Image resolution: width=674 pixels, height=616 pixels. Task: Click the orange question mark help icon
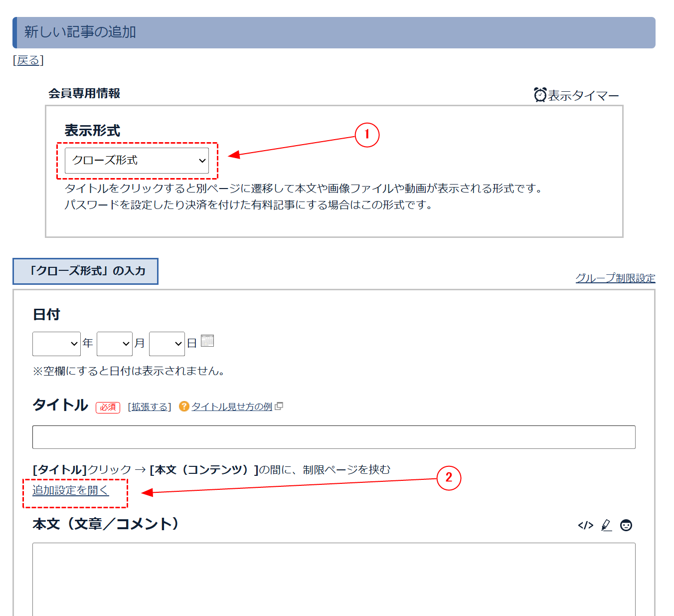pyautogui.click(x=184, y=407)
